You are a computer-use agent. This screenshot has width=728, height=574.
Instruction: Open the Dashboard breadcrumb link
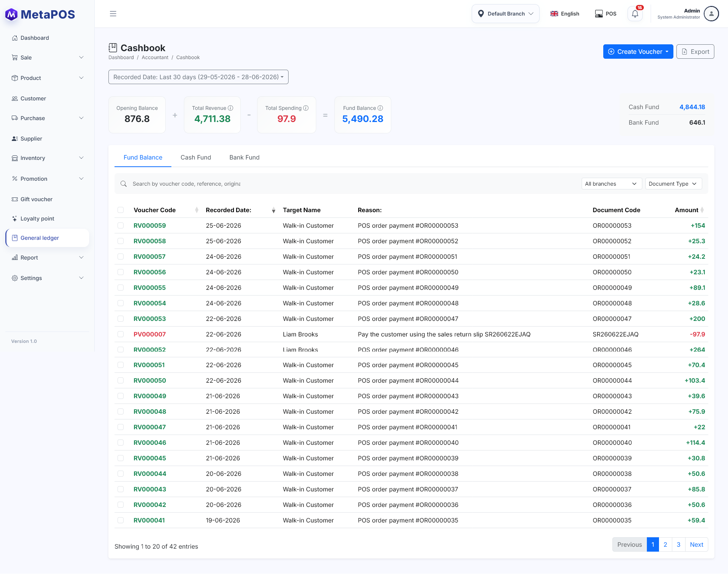[x=121, y=58]
